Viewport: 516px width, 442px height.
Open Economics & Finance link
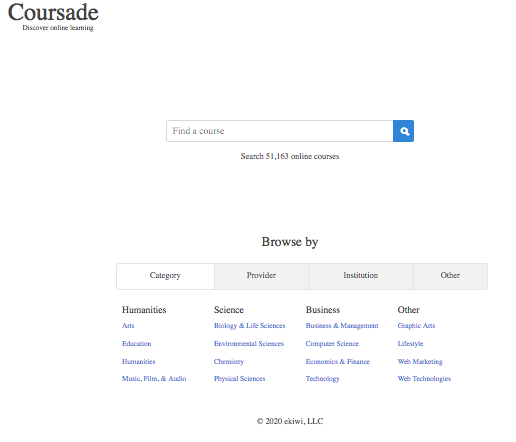338,362
